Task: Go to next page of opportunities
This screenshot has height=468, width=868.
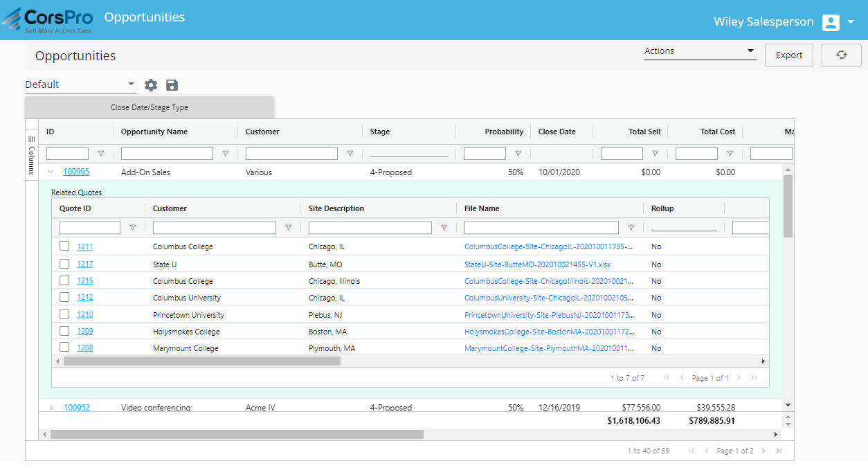Action: pyautogui.click(x=763, y=450)
